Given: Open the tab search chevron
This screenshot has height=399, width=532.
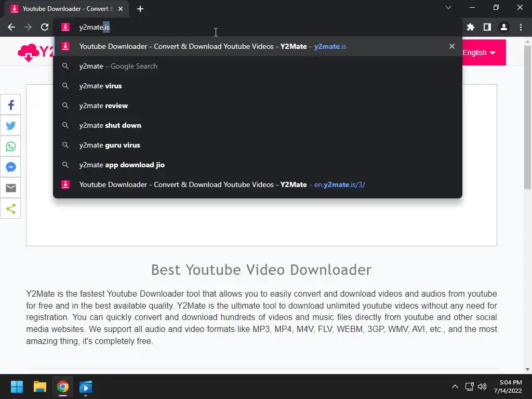Looking at the screenshot, I should 448,7.
